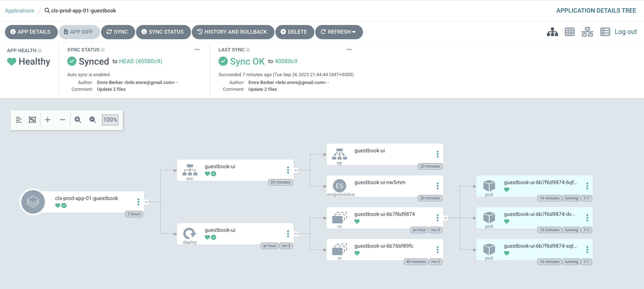Viewport: 644px width, 289px height.
Task: Click the service icon on the svc node
Action: coord(190,170)
